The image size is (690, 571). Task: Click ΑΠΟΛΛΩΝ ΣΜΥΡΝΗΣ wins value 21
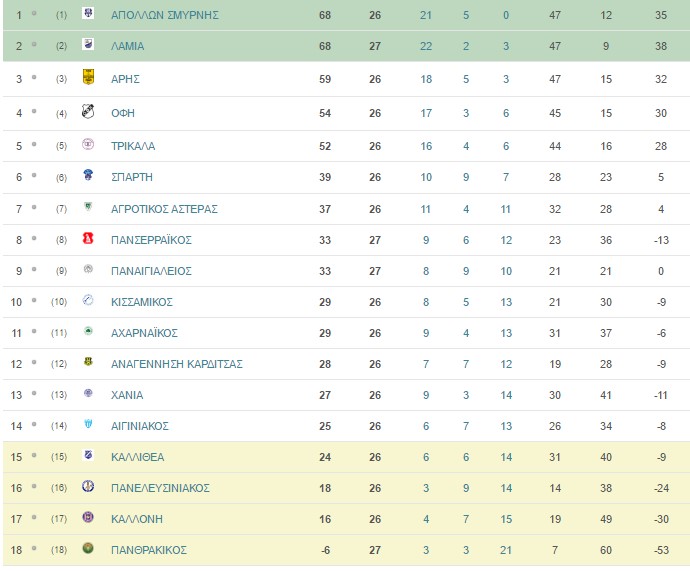(x=426, y=15)
